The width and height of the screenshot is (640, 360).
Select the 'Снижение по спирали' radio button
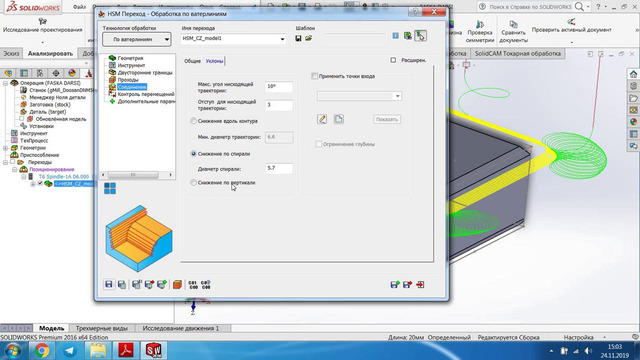193,153
